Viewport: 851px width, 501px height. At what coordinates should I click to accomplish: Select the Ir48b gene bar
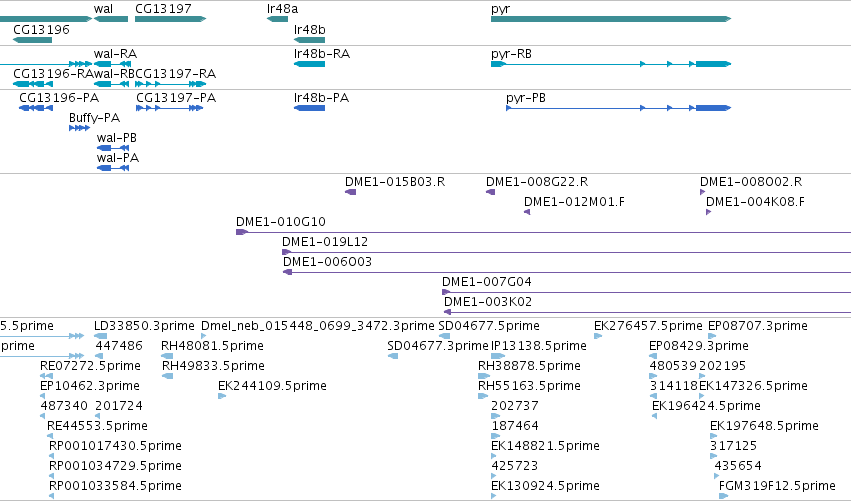click(309, 40)
